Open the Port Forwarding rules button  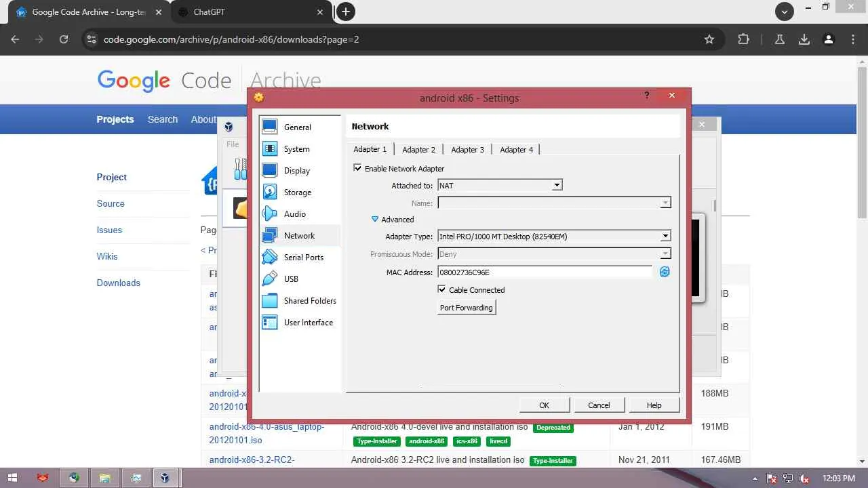[x=467, y=307]
